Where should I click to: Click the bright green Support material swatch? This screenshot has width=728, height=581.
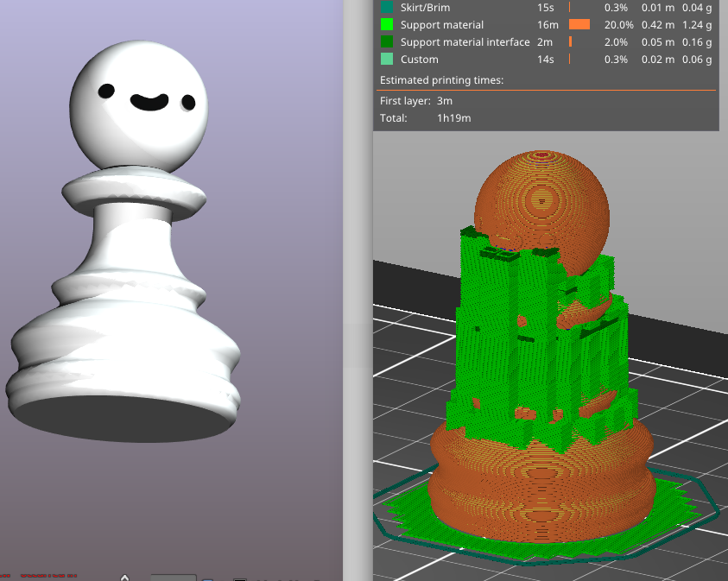pos(386,25)
